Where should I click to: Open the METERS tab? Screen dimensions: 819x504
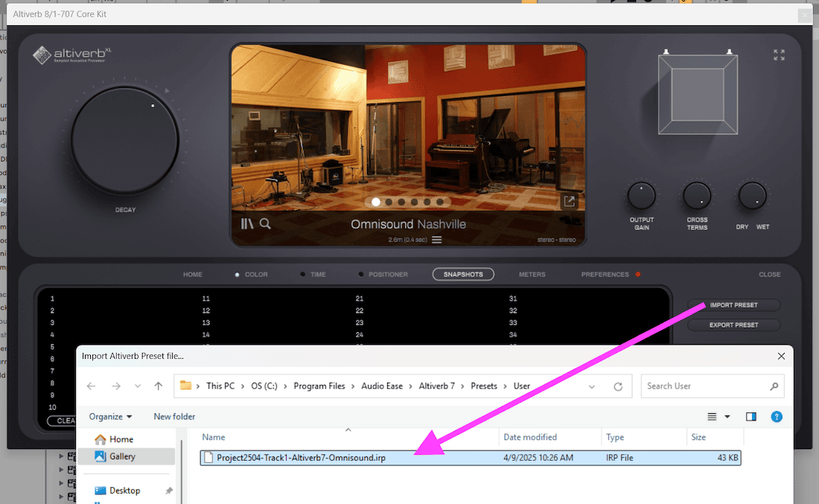click(x=532, y=274)
